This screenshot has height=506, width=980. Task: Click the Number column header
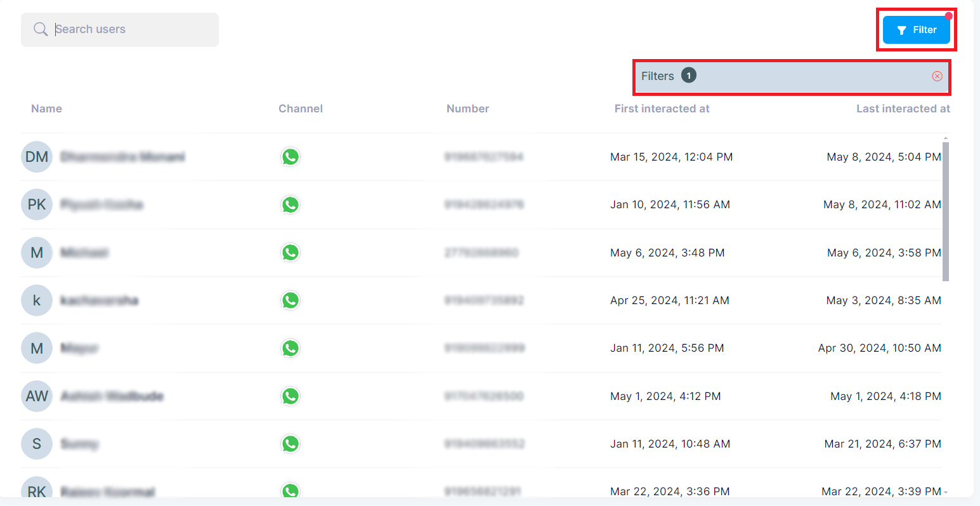coord(467,109)
